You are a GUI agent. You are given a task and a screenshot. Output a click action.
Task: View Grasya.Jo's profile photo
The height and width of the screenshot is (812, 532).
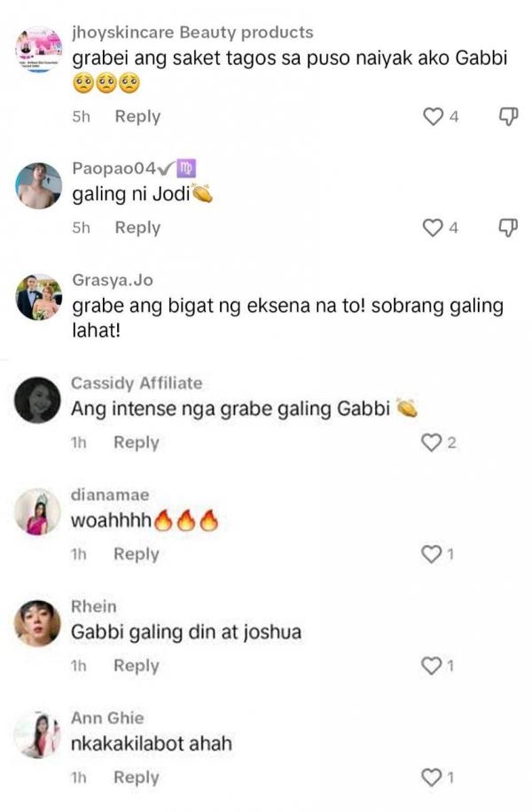click(39, 297)
